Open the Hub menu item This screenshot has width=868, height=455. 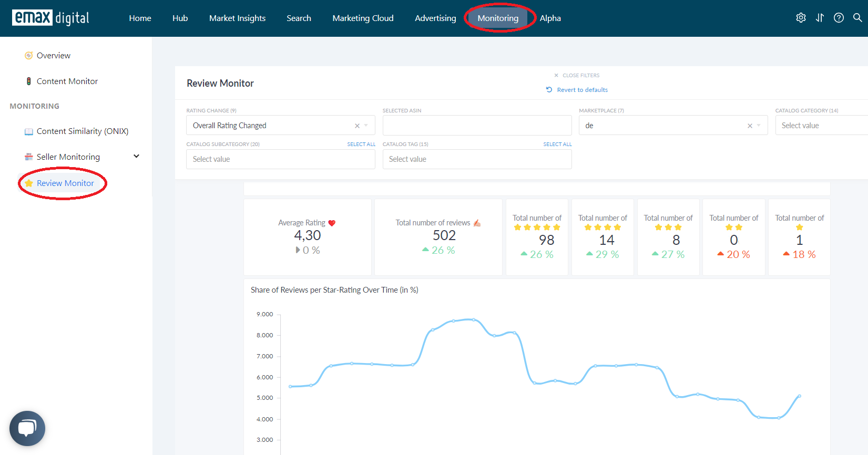(x=180, y=18)
